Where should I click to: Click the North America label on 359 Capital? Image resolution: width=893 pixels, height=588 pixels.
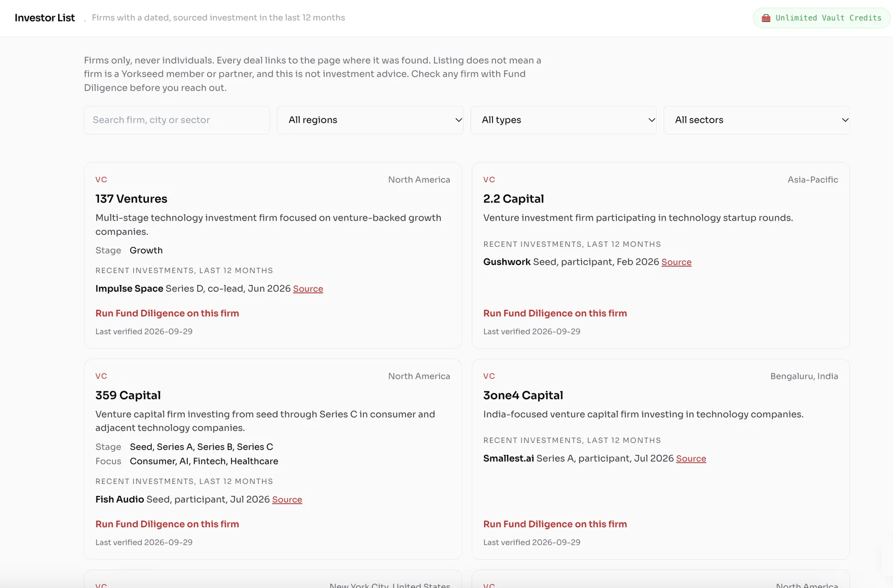tap(419, 376)
